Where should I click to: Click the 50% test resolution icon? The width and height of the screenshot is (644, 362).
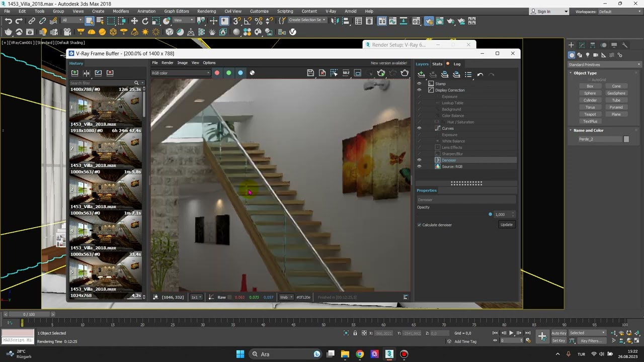click(346, 73)
